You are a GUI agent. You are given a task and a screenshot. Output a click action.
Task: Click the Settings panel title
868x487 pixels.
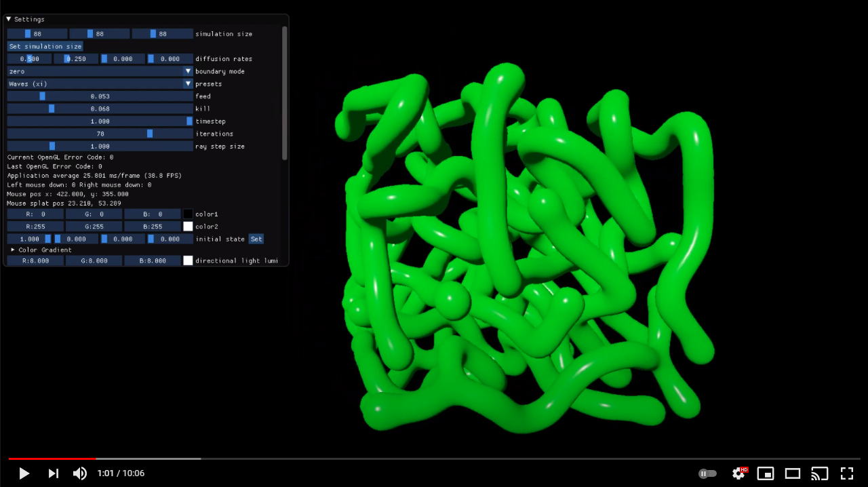29,19
